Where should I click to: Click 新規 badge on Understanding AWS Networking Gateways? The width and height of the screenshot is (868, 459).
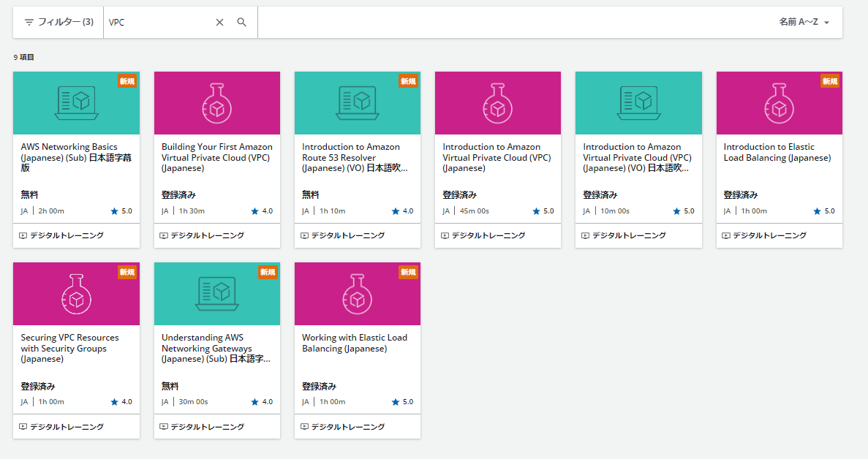(x=268, y=272)
